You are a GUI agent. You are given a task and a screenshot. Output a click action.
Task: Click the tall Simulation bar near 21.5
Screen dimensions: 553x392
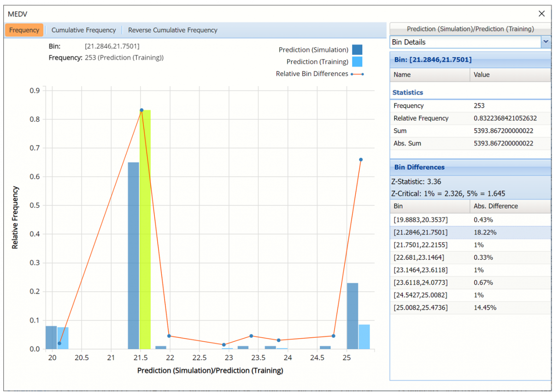(x=133, y=256)
